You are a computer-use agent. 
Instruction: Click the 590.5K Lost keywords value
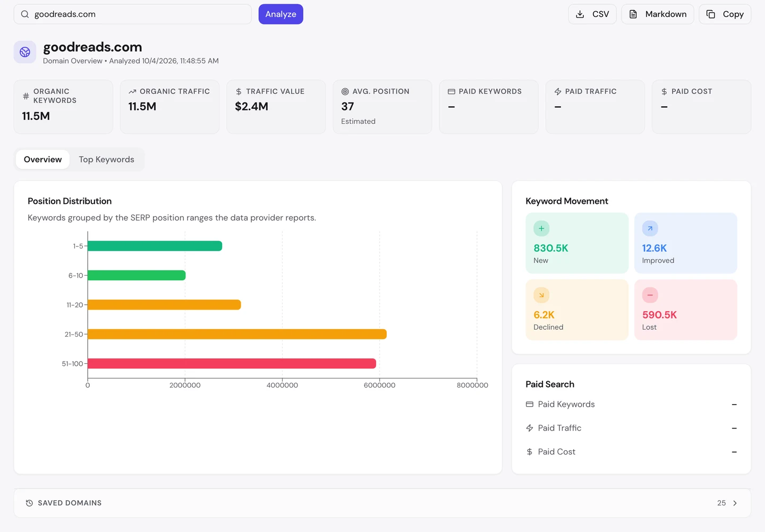(659, 315)
